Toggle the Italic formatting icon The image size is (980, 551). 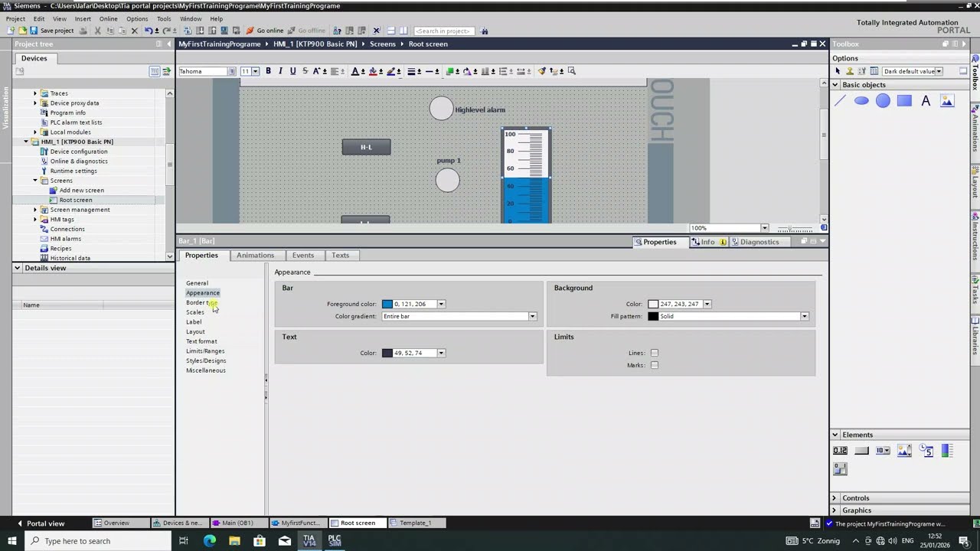pyautogui.click(x=280, y=71)
